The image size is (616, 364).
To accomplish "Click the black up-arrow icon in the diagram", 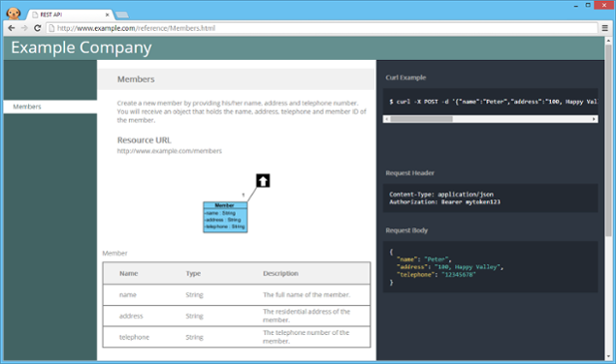I will (263, 181).
